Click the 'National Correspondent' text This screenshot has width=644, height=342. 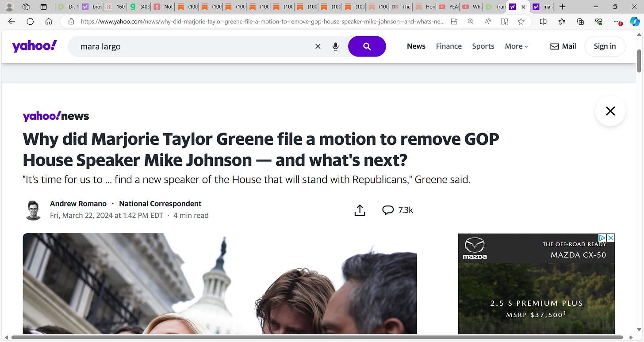[x=160, y=204]
